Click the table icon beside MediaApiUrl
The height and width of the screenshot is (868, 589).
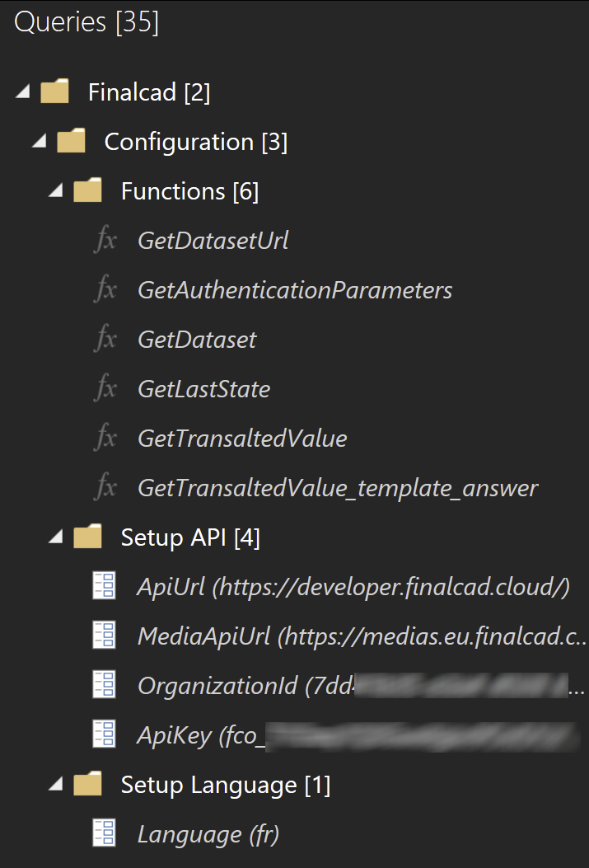pyautogui.click(x=105, y=636)
